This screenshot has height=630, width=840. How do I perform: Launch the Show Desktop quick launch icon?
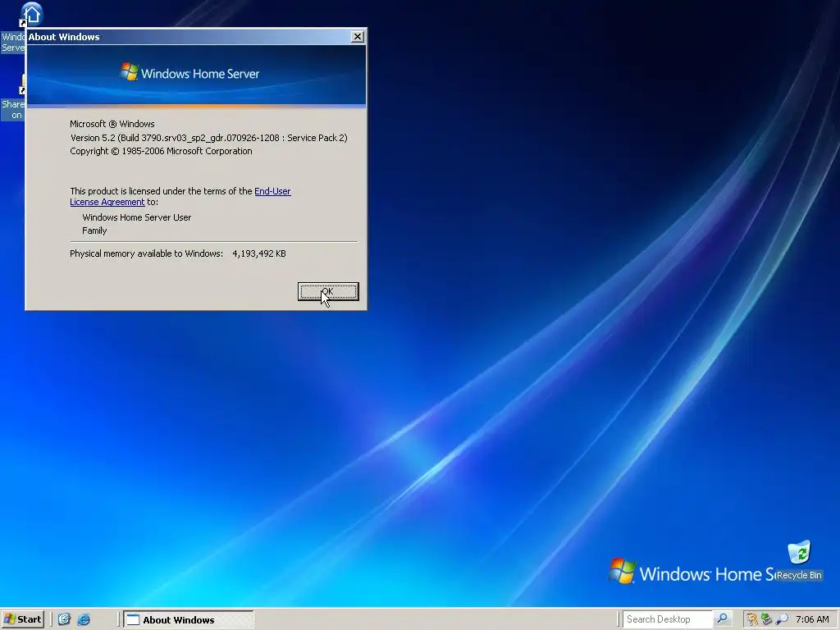click(64, 619)
